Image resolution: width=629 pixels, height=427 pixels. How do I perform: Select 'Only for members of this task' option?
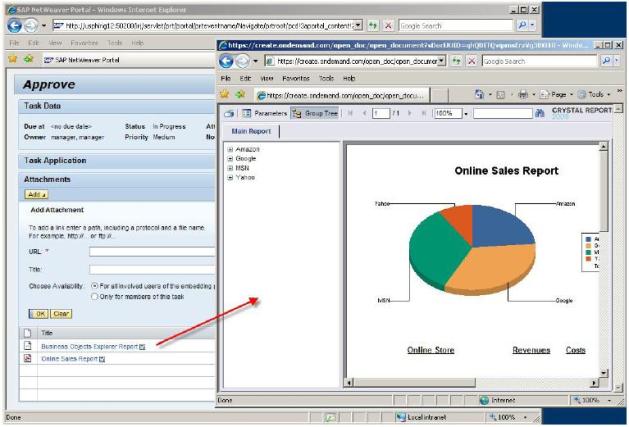(95, 297)
